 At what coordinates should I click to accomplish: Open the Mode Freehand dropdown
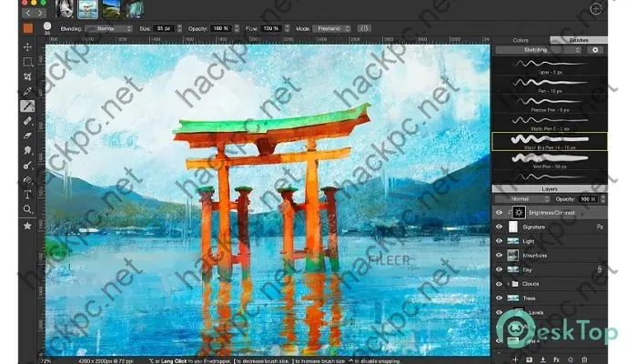[x=331, y=28]
